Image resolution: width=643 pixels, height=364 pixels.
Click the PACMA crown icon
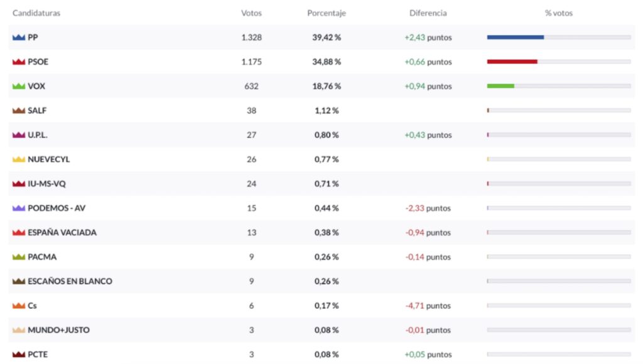[18, 257]
